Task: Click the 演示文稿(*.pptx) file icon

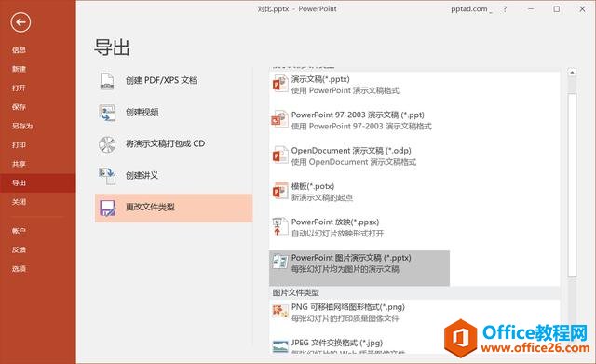Action: click(x=280, y=83)
